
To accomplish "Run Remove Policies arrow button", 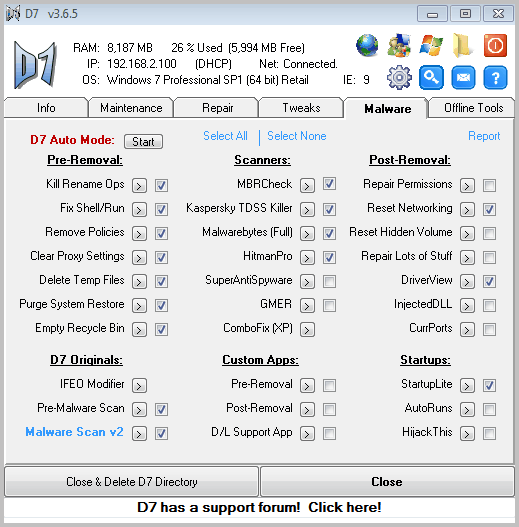I will 139,233.
